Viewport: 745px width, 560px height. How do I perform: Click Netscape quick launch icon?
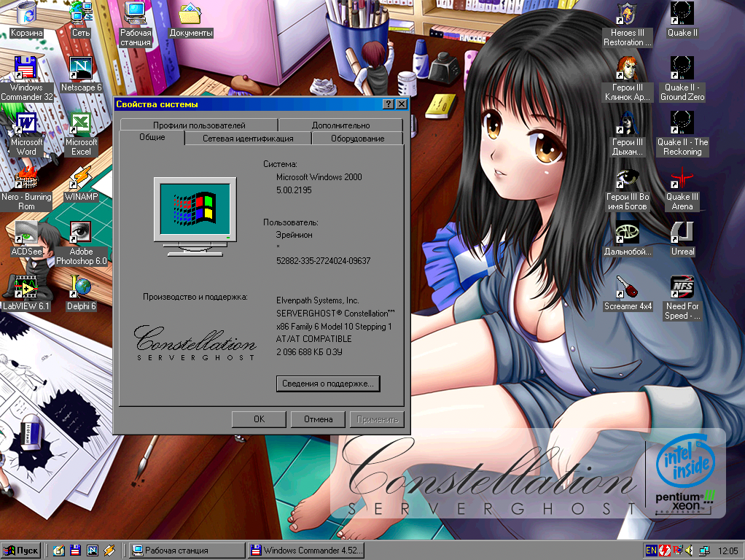pos(92,551)
